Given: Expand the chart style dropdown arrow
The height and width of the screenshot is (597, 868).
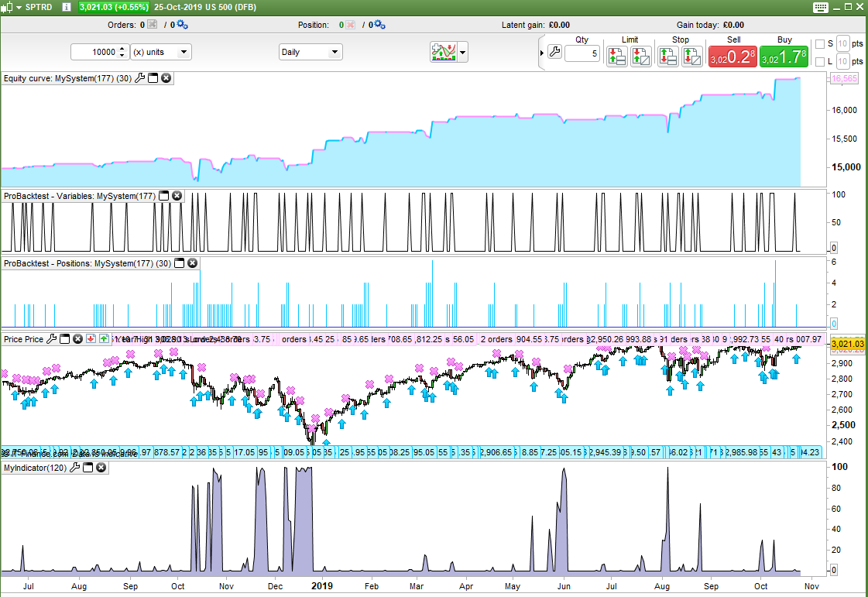Looking at the screenshot, I should [x=462, y=53].
